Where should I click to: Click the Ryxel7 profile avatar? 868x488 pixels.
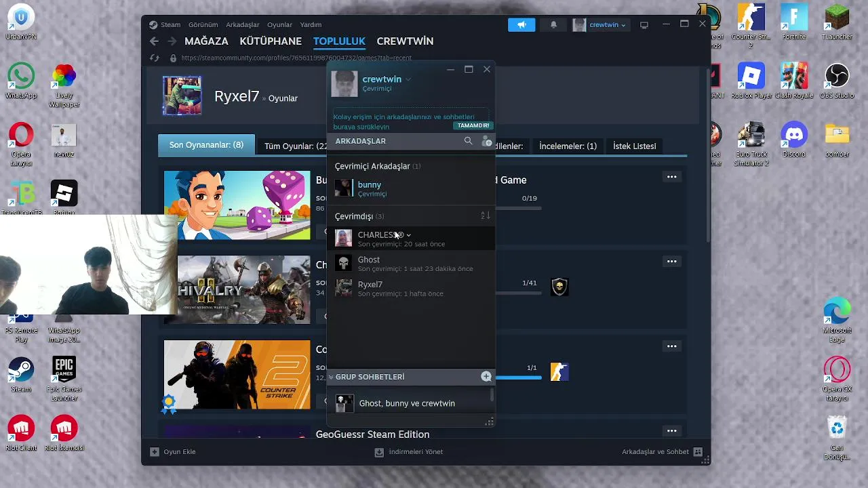tap(182, 96)
